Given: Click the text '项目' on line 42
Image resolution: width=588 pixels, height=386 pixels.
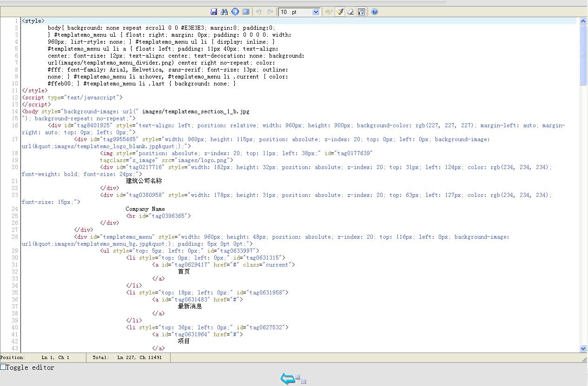Looking at the screenshot, I should click(x=184, y=341).
